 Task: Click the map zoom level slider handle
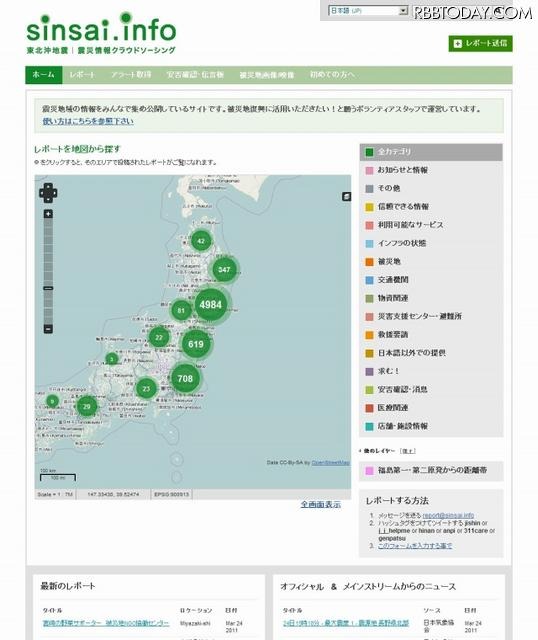click(48, 288)
